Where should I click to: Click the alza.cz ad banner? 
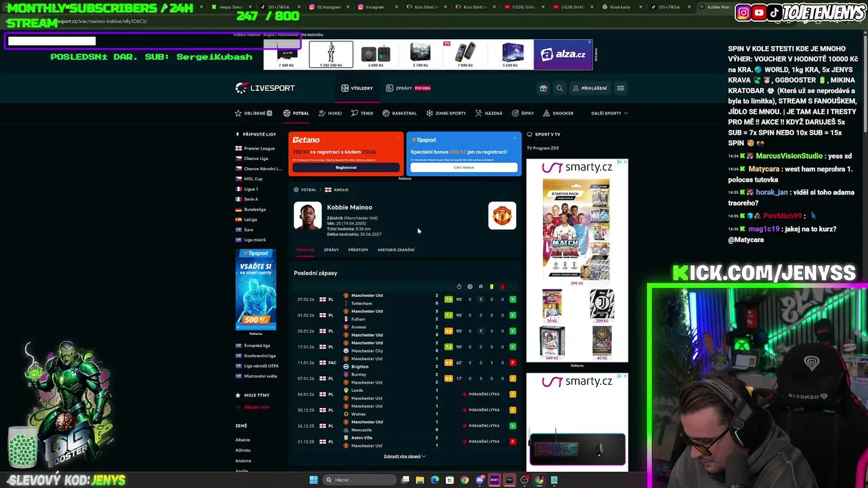pos(564,54)
